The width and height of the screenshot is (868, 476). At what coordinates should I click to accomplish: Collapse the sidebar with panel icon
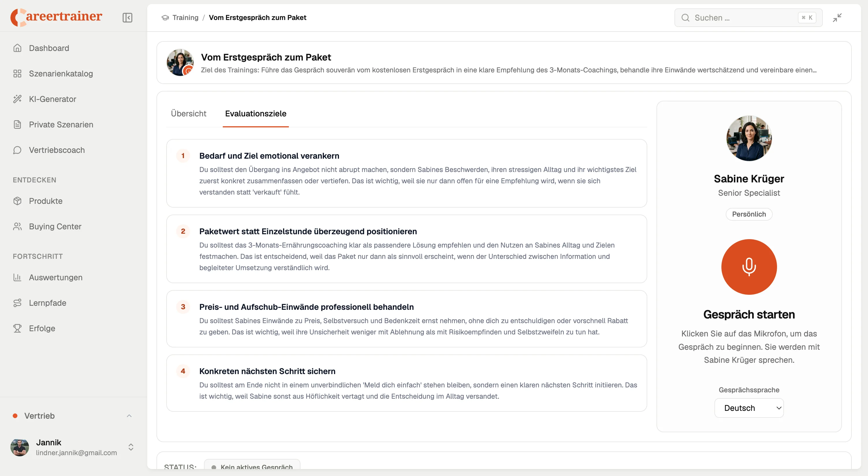tap(127, 17)
